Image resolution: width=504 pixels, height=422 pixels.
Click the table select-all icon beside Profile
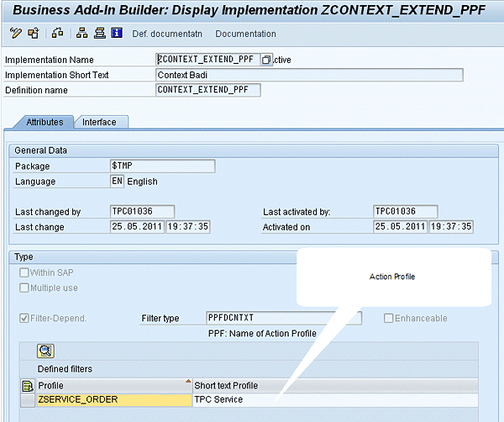28,385
